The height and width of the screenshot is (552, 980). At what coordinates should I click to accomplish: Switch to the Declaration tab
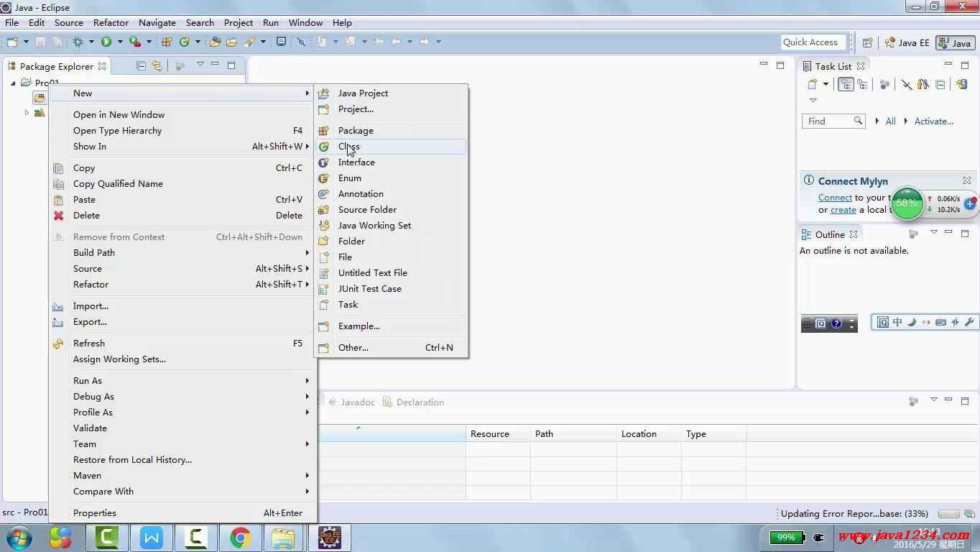point(413,402)
